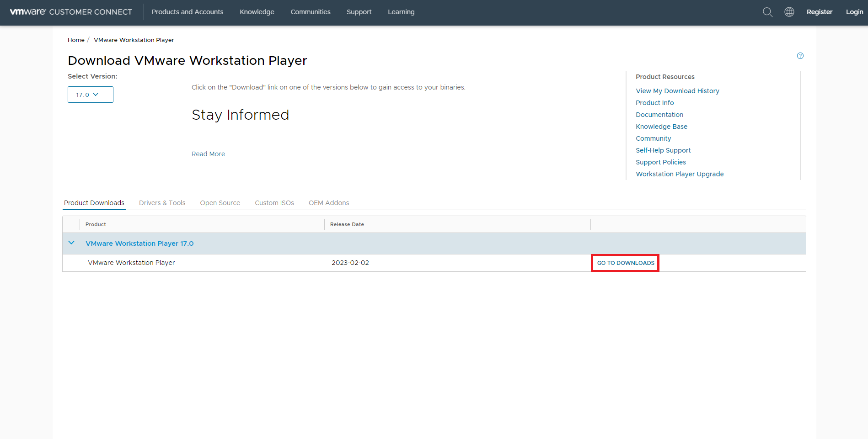
Task: Open the Product Info link
Action: (655, 103)
